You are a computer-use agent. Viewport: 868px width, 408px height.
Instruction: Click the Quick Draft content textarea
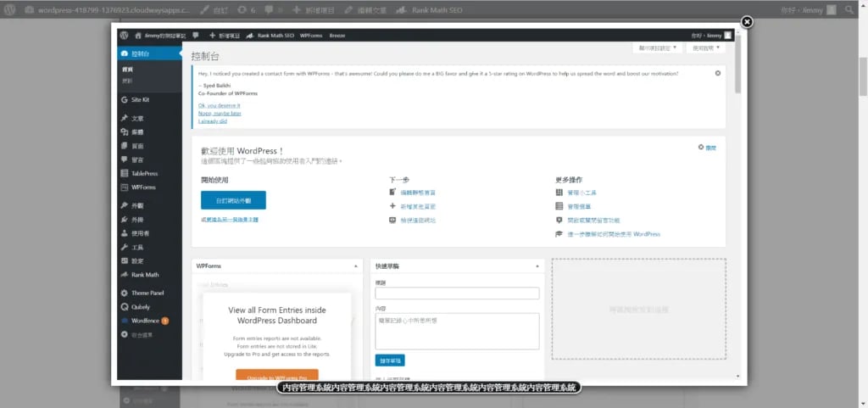457,331
